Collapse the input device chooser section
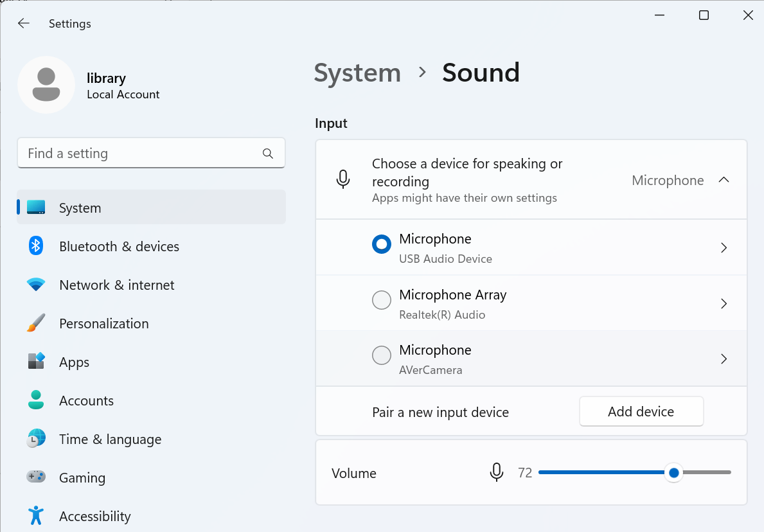 point(724,181)
